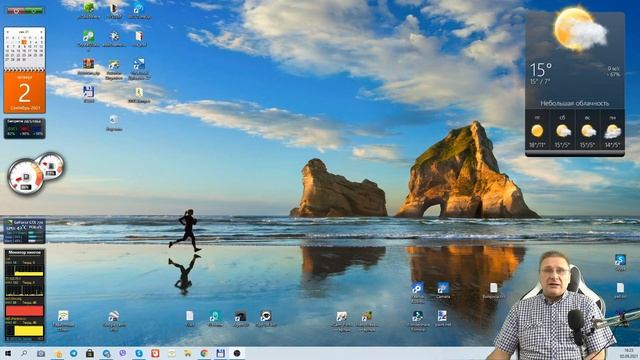Open the GeForce GPU monitor gadget

(24, 231)
